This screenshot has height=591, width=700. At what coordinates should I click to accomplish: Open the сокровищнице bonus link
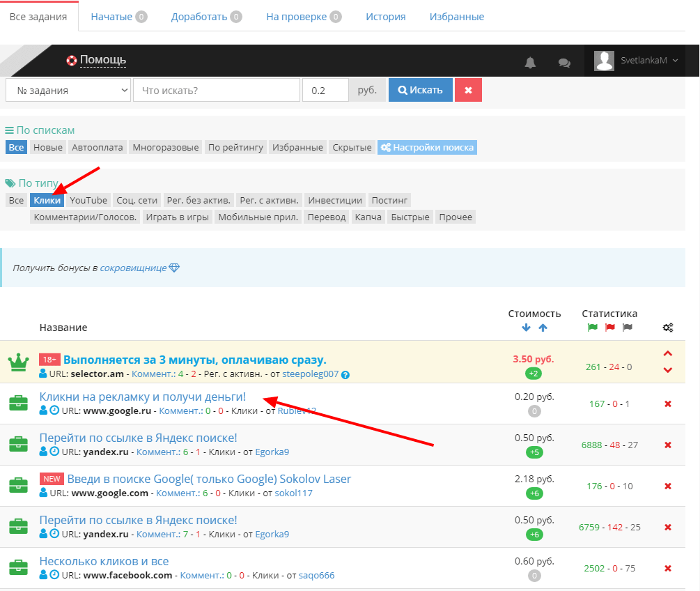(133, 268)
